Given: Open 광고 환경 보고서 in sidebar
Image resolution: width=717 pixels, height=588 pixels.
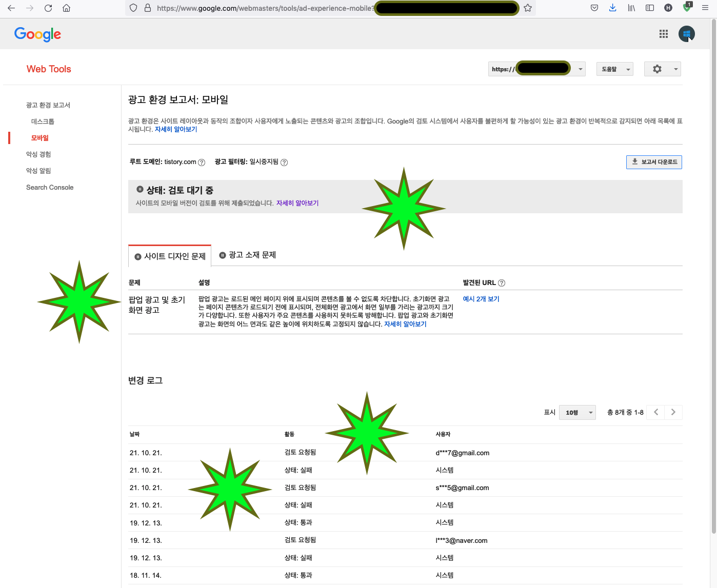Looking at the screenshot, I should (48, 105).
